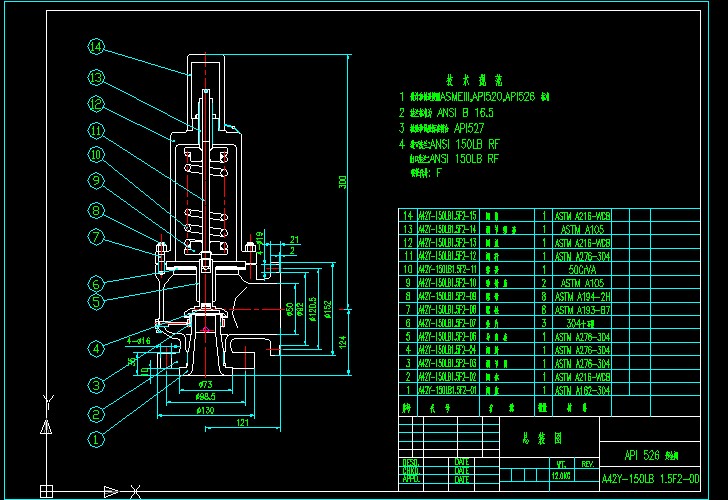Click the UCS origin square marker
728x500 pixels.
click(x=45, y=490)
